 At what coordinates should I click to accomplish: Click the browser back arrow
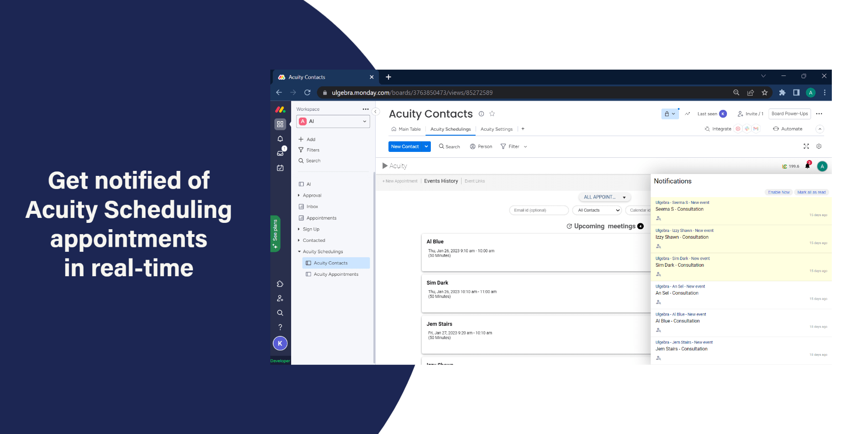click(279, 92)
